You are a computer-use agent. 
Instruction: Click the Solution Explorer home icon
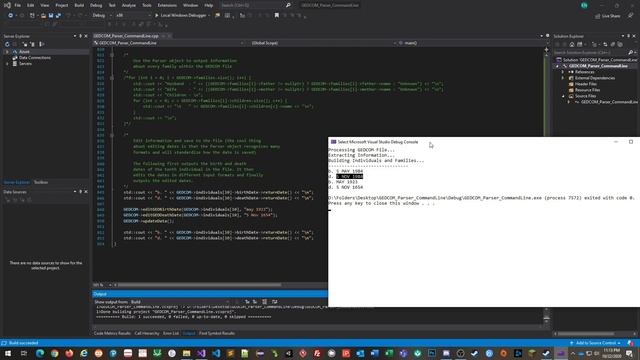coord(572,44)
